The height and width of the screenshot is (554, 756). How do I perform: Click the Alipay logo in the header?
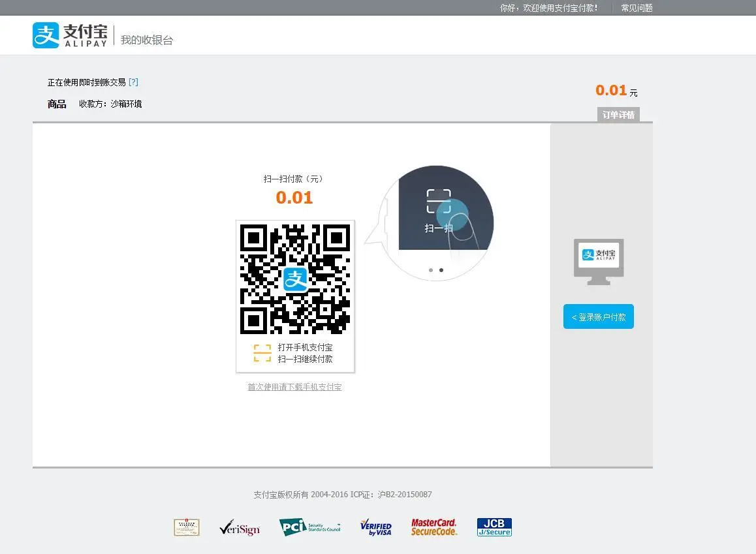pyautogui.click(x=70, y=35)
